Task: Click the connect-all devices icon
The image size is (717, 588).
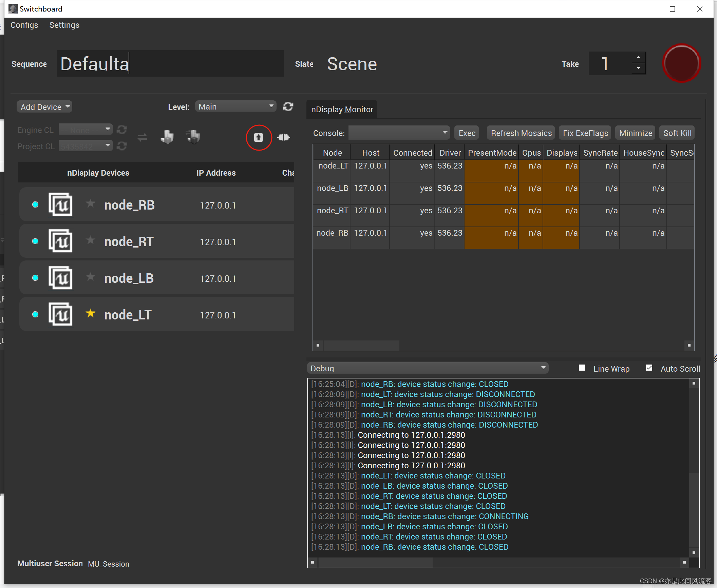Action: click(284, 137)
